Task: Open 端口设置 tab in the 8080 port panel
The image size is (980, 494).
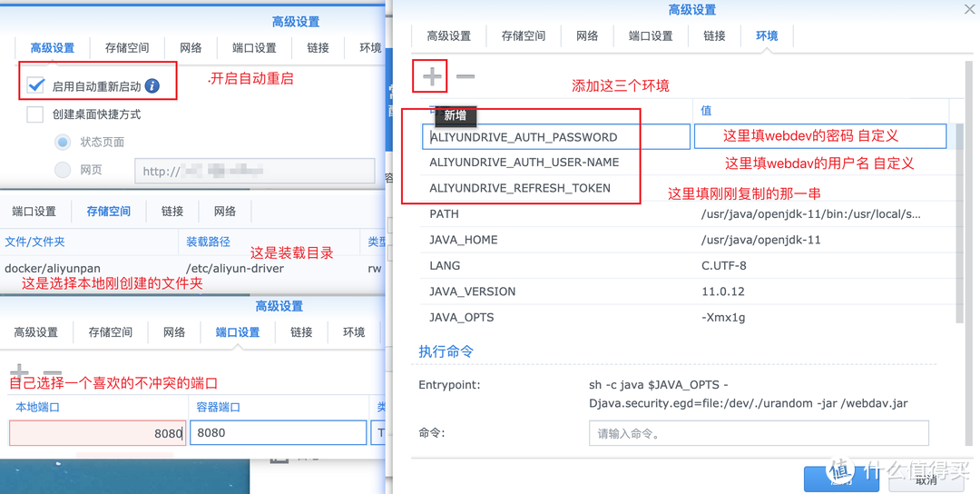Action: tap(238, 332)
